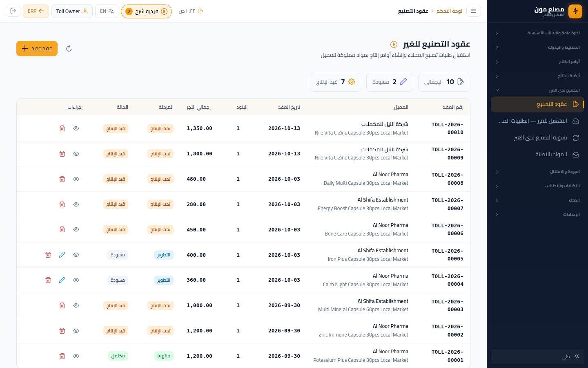Expand التخطيط والجدولة sidebar section
588x368 pixels.
[537, 47]
